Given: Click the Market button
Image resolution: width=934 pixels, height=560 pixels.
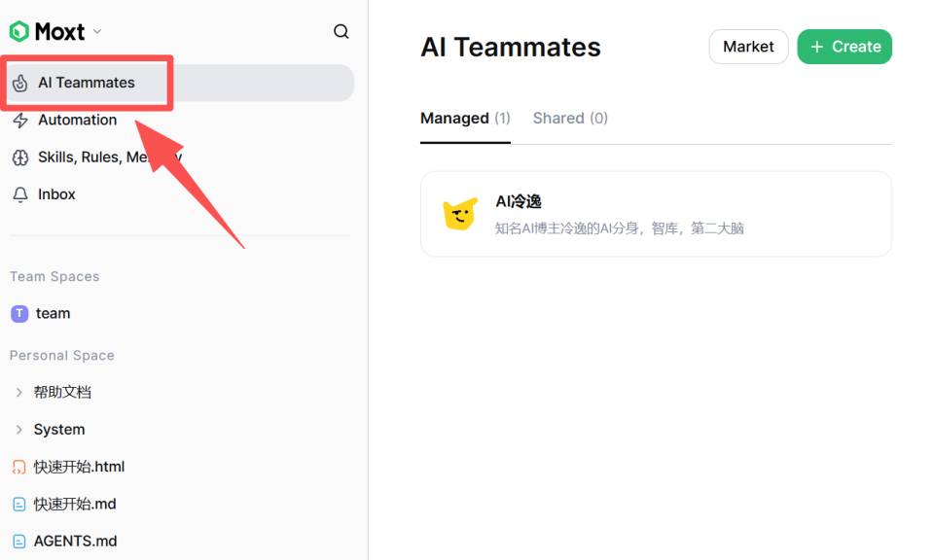Looking at the screenshot, I should point(748,47).
